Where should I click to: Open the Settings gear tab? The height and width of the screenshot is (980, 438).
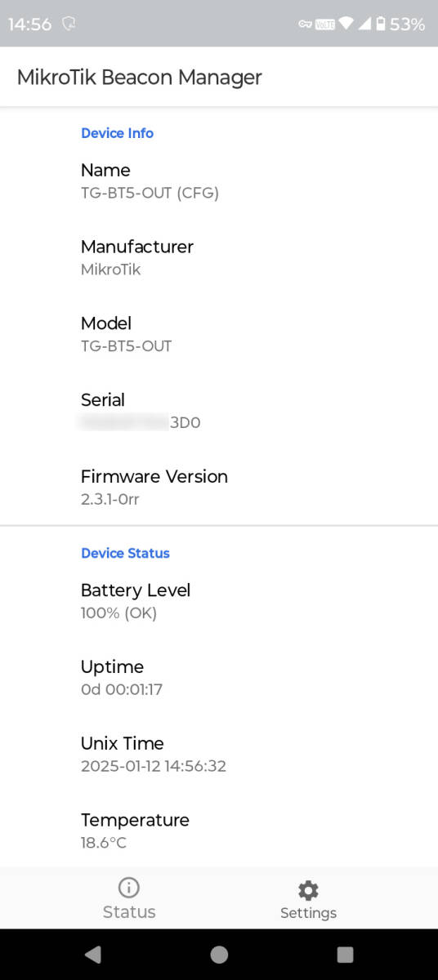coord(308,899)
